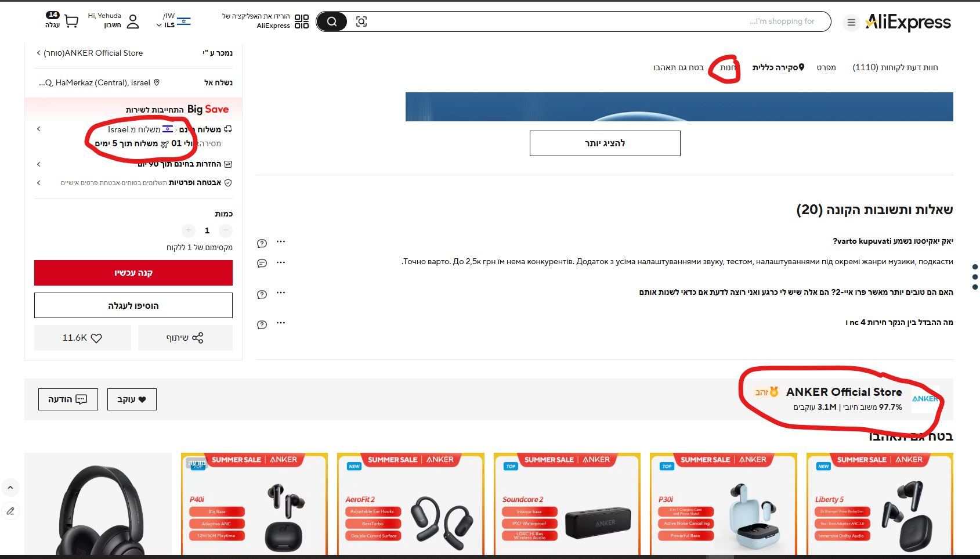The width and height of the screenshot is (980, 559).
Task: Click question-mark icon of the 'nc 4' row
Action: click(x=262, y=324)
